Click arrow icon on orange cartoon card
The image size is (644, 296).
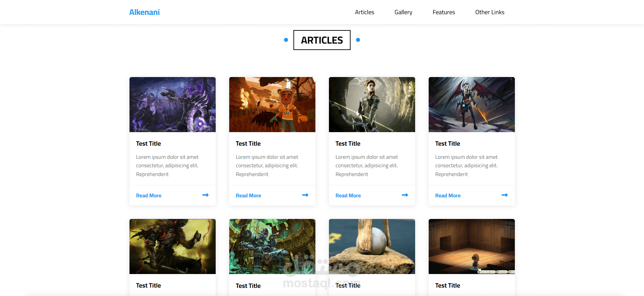click(305, 195)
